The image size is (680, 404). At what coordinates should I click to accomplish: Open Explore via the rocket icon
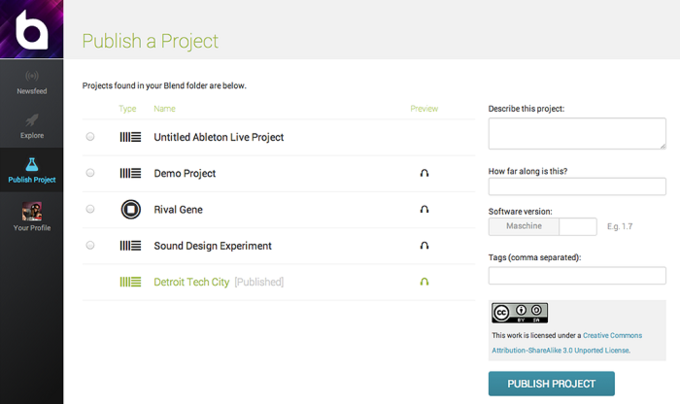coord(32,120)
